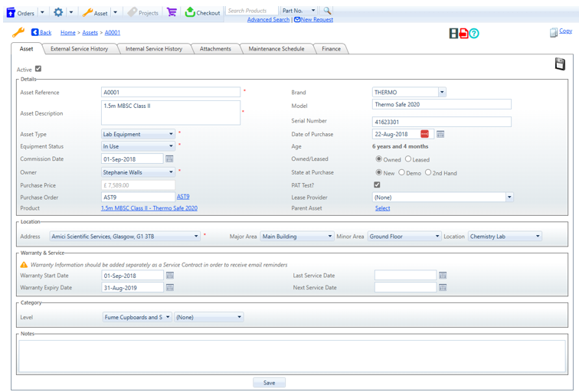
Task: Open the settings gear in toolbar
Action: coord(58,12)
